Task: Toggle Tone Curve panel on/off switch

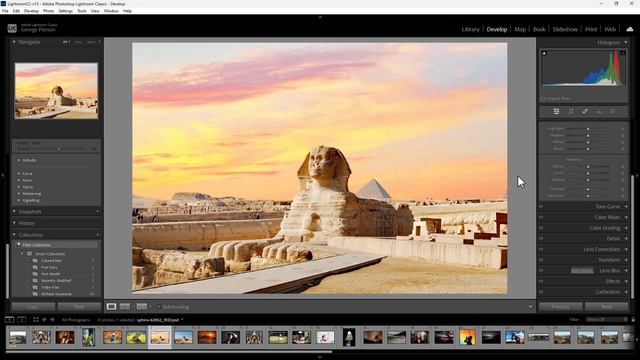Action: [x=541, y=207]
